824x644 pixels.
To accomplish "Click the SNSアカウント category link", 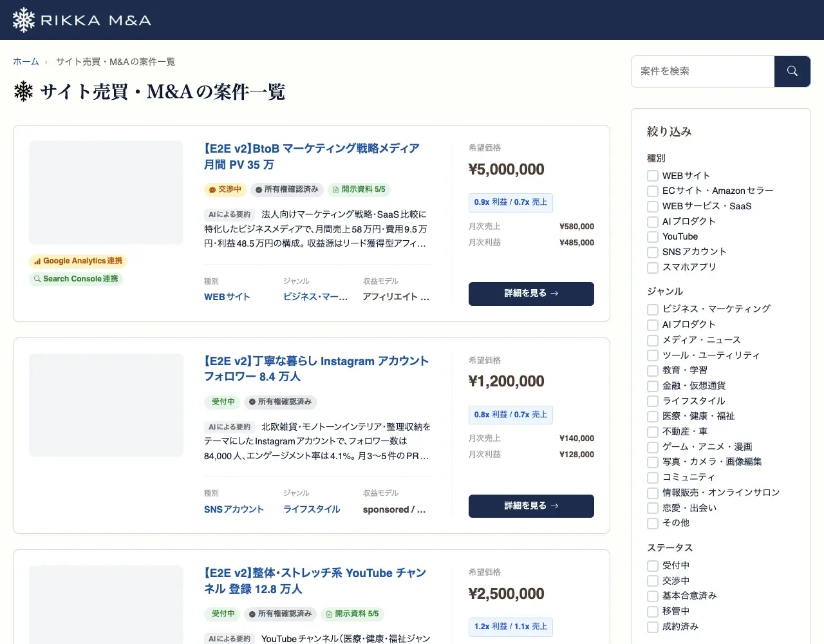I will click(x=234, y=509).
